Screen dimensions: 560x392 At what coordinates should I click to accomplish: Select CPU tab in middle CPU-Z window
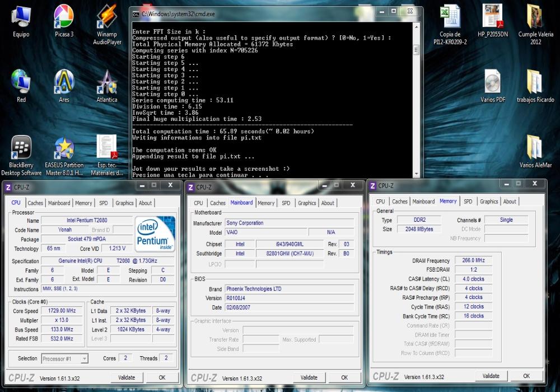point(198,203)
